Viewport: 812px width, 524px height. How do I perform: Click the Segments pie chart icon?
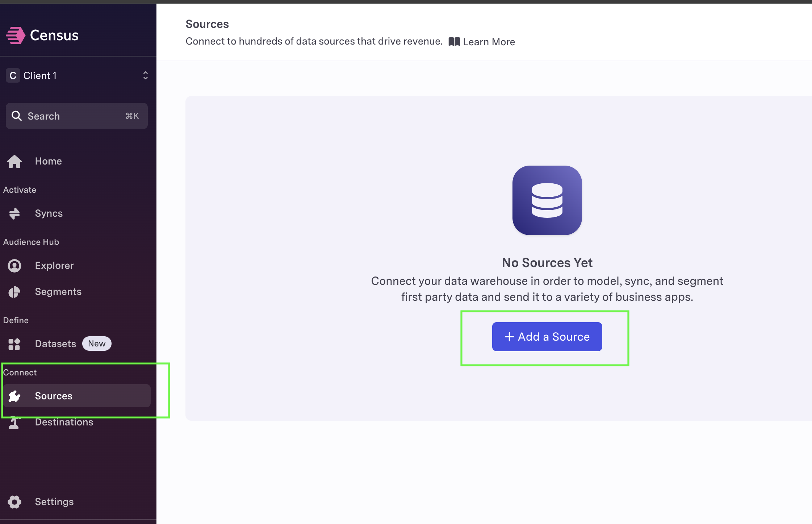coord(14,292)
